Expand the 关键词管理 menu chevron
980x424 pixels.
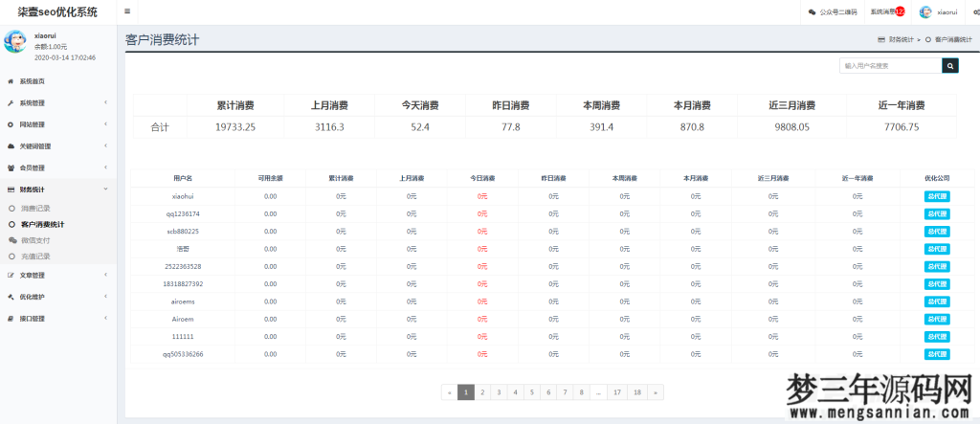point(105,145)
